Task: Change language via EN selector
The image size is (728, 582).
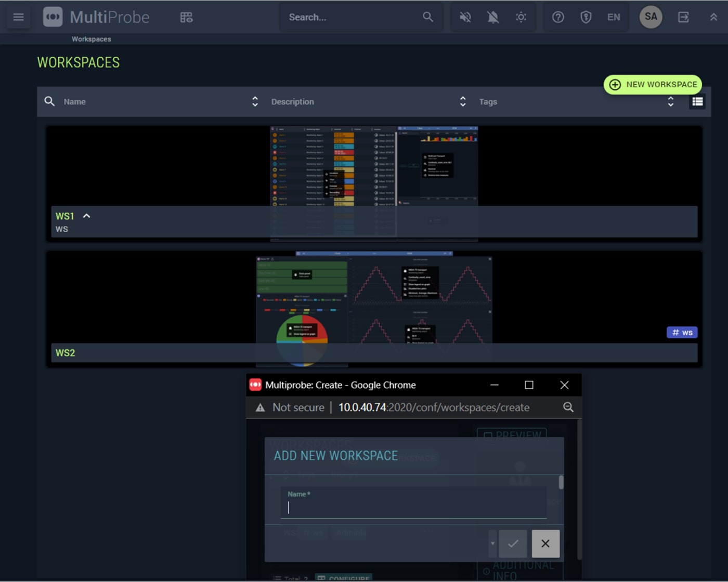Action: (x=614, y=17)
